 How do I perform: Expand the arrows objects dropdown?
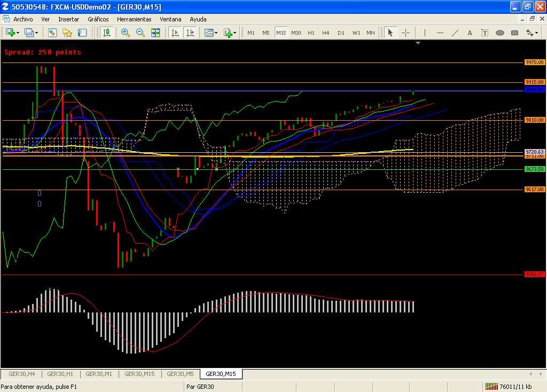click(536, 33)
